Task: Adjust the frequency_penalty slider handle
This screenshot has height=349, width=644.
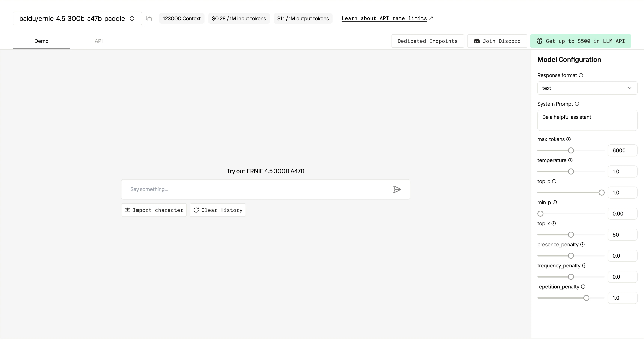Action: pyautogui.click(x=571, y=277)
